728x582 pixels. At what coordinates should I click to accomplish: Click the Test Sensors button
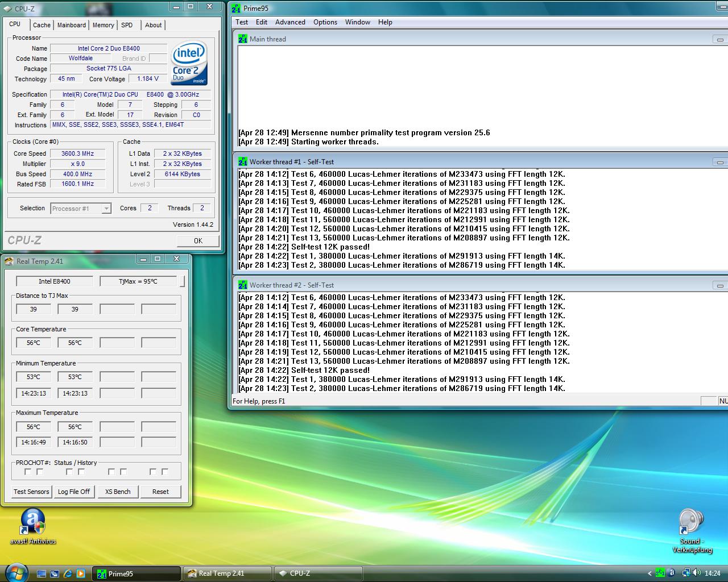pos(31,492)
